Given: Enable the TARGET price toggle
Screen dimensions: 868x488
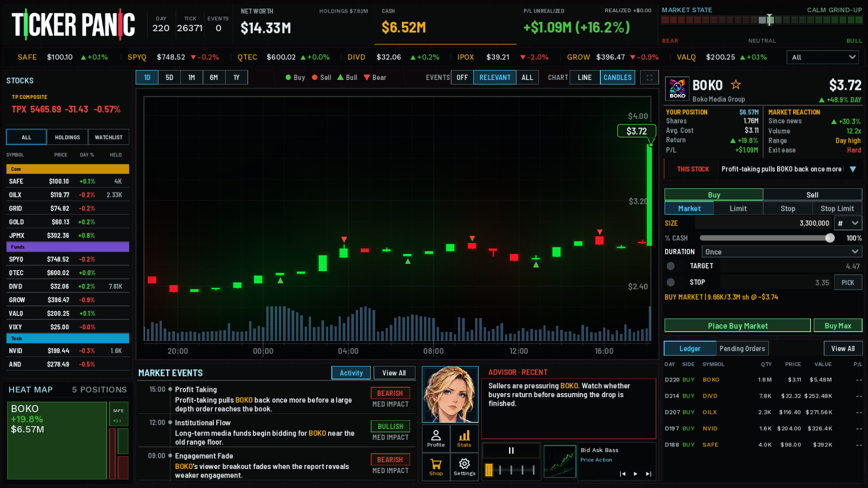Looking at the screenshot, I should coord(670,266).
